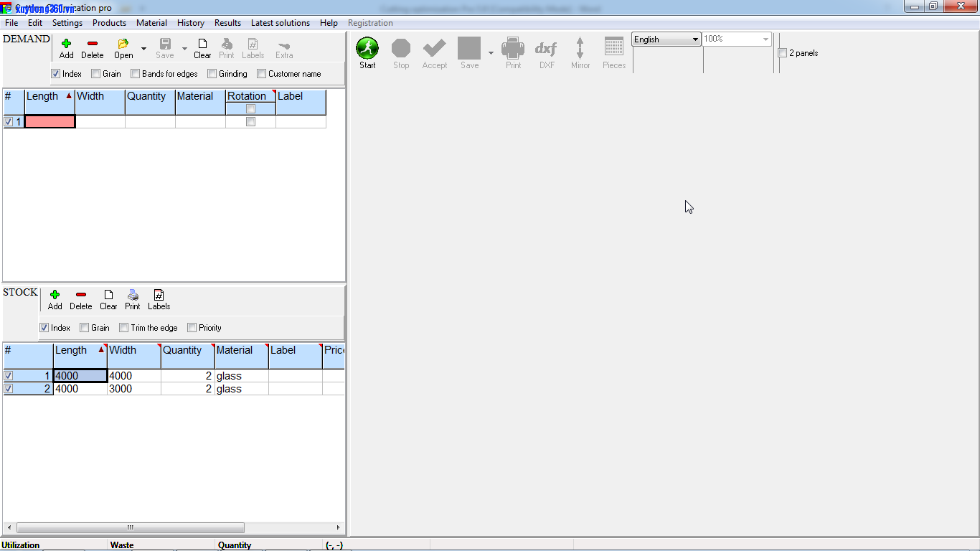Add a new demand row
The image size is (980, 551).
tap(66, 48)
